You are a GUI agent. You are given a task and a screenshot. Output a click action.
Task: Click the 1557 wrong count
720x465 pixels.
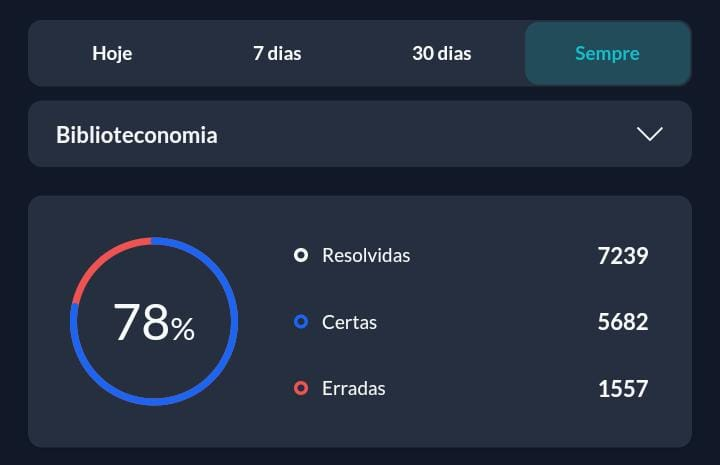tap(622, 388)
